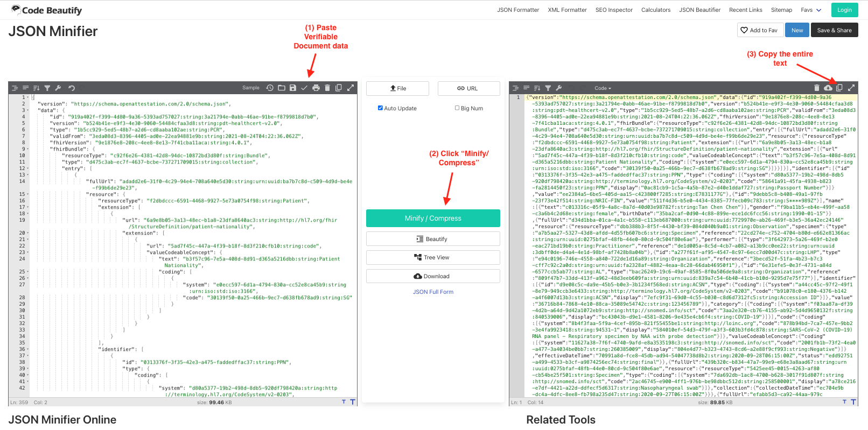Viewport: 868px width, 430px height.
Task: Click the repair wrench icon in the input editor
Action: (58, 88)
